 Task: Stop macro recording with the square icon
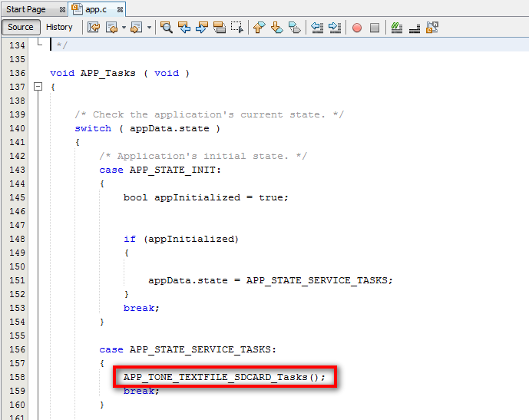click(x=375, y=28)
